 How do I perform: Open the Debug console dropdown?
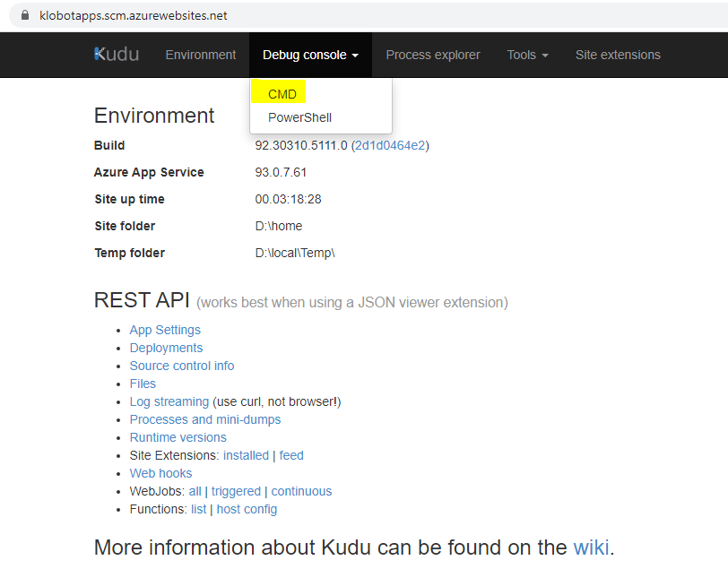(x=310, y=55)
